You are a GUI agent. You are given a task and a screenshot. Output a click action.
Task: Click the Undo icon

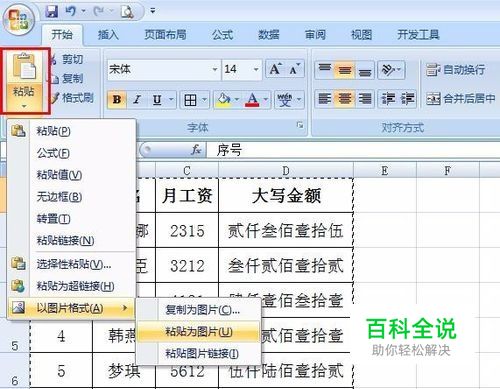(x=71, y=11)
